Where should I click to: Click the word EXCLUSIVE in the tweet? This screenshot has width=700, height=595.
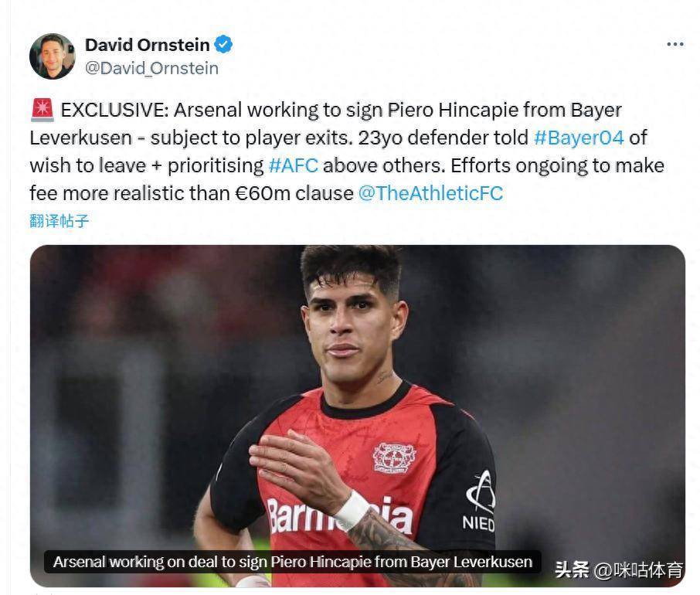[x=114, y=110]
